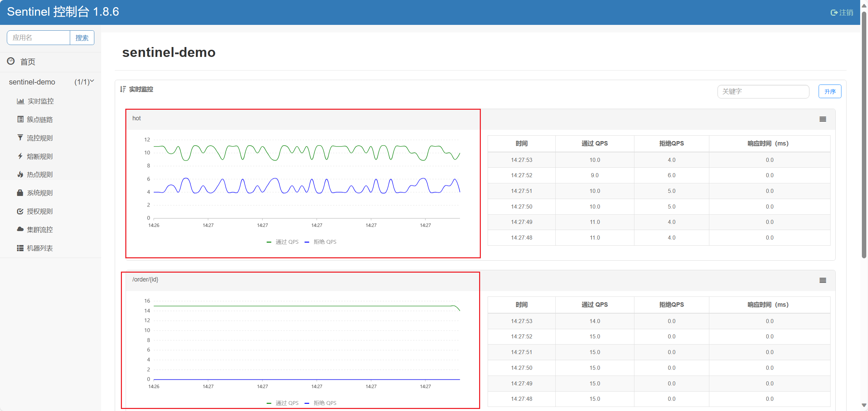The width and height of the screenshot is (868, 411).
Task: Click the 升序 sort button
Action: (x=830, y=92)
